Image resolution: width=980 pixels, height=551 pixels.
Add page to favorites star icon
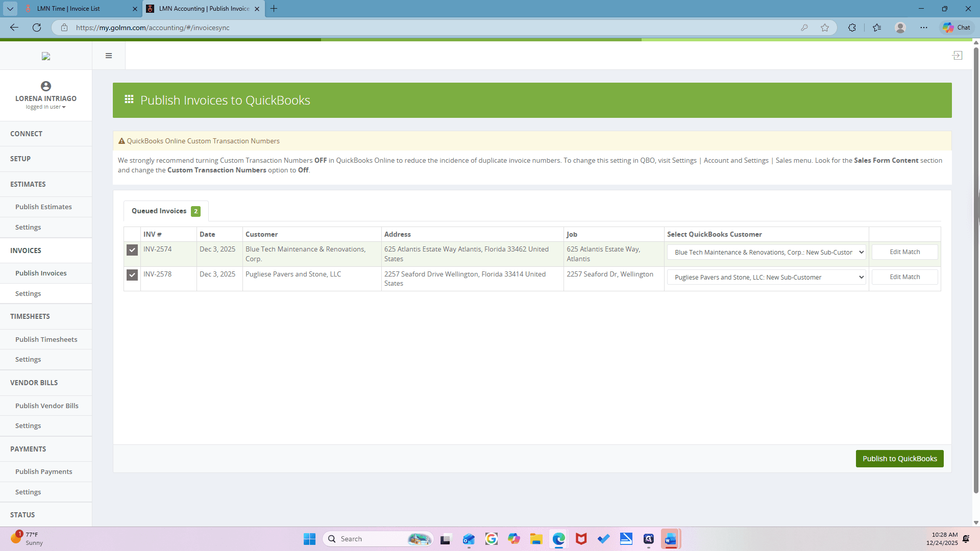825,28
